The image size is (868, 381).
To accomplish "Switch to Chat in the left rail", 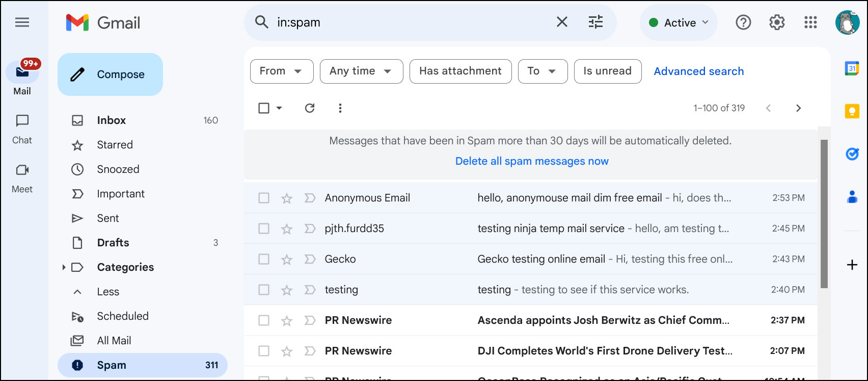I will pyautogui.click(x=22, y=129).
